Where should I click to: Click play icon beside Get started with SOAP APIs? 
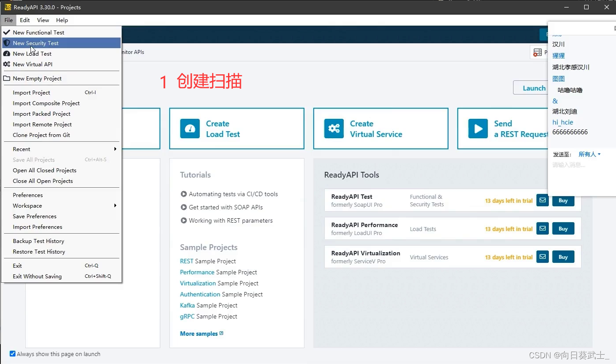[x=184, y=207]
